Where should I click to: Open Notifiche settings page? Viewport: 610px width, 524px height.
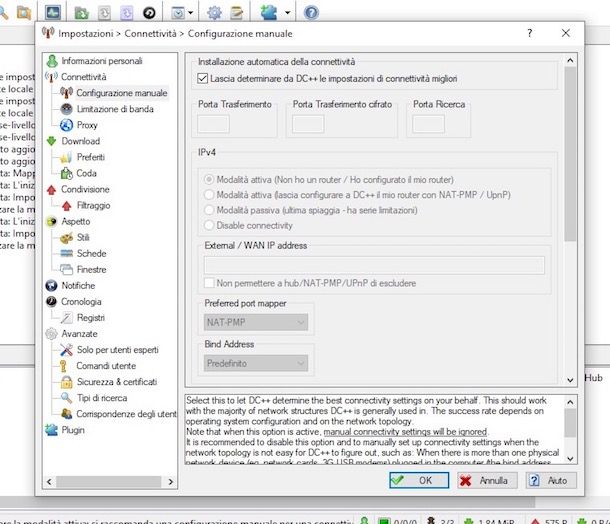click(x=78, y=286)
